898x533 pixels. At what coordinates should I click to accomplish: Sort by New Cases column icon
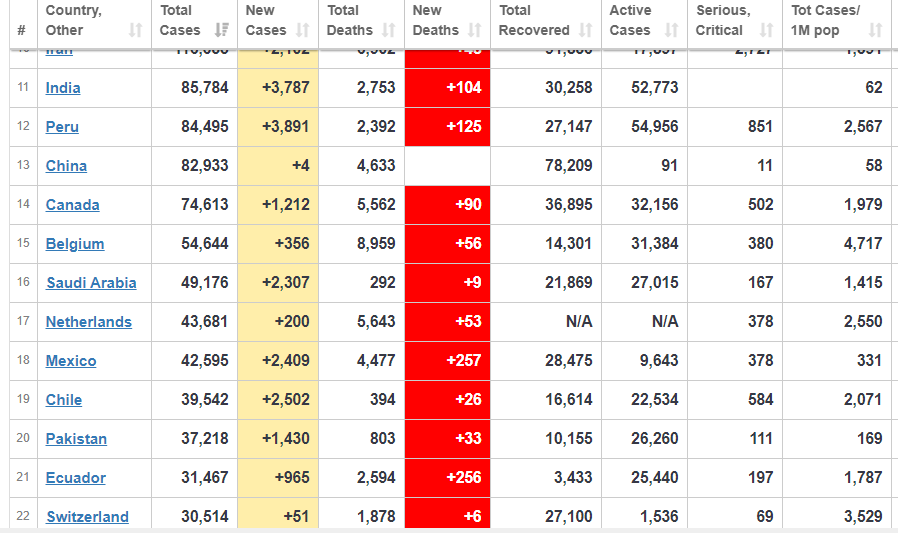click(302, 30)
